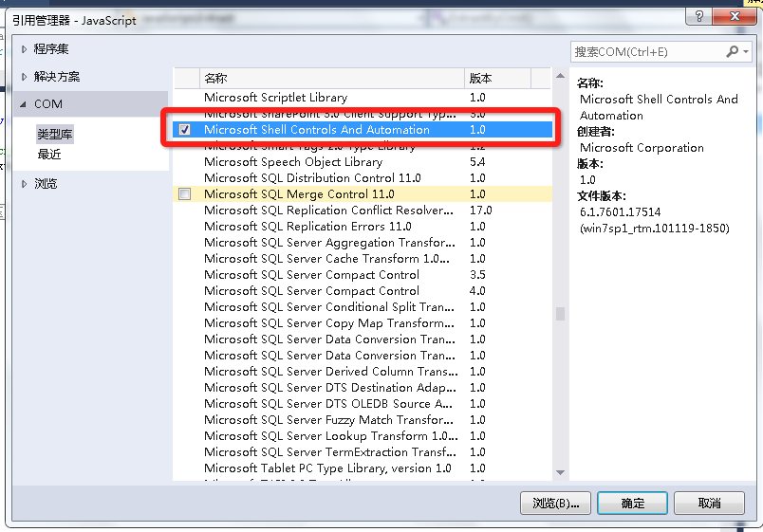Select Microsoft Tablet PC Type Library row

(x=363, y=468)
